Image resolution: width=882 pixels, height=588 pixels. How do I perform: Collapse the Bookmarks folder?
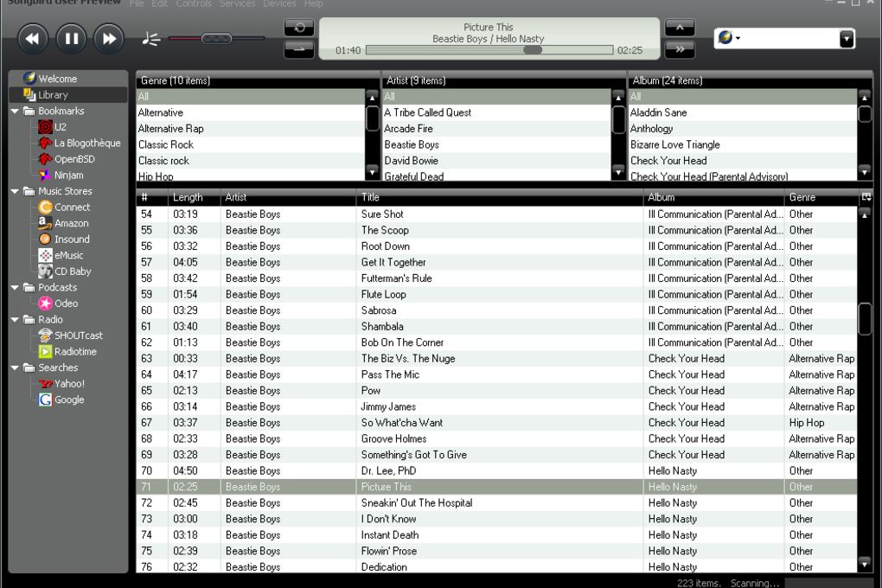(x=15, y=112)
